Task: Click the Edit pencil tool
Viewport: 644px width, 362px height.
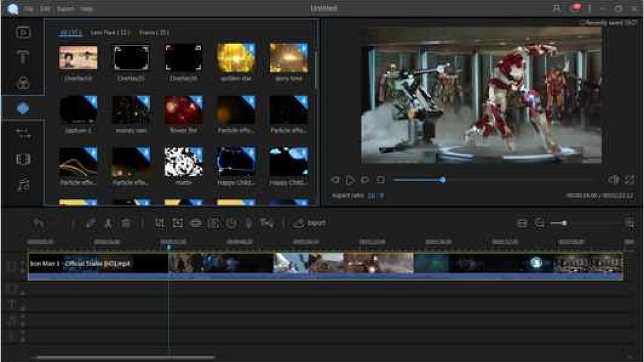Action: coord(90,223)
